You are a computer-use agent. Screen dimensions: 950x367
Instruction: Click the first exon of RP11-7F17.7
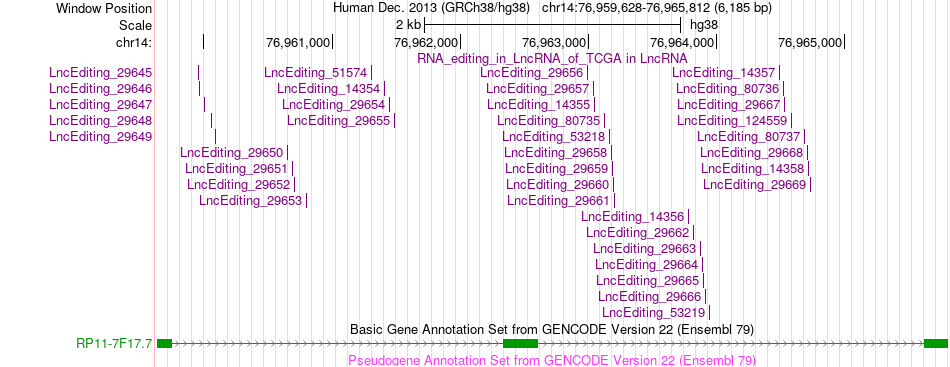[164, 343]
